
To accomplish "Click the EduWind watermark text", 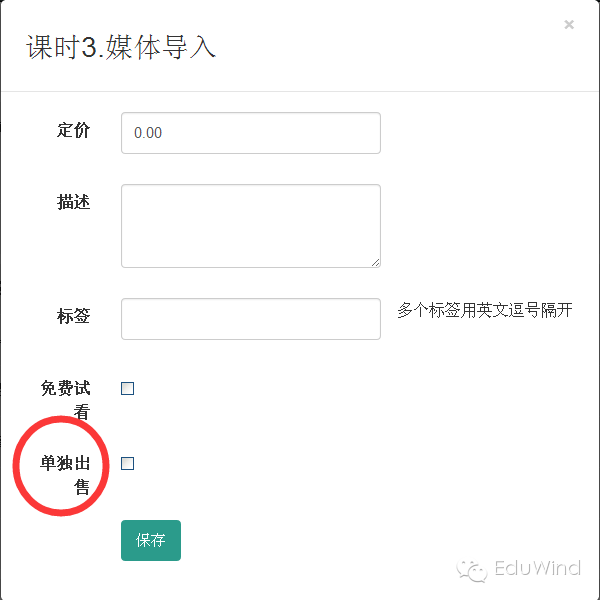I will point(538,568).
